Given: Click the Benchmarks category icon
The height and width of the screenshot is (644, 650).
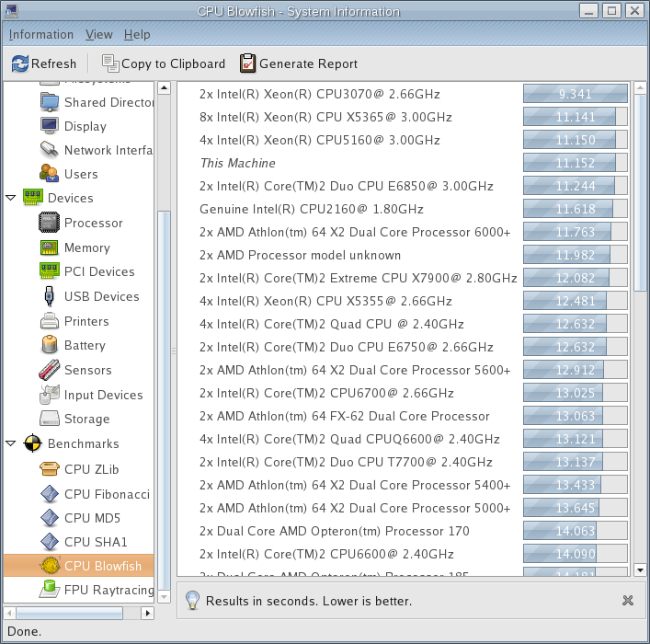Looking at the screenshot, I should 33,443.
